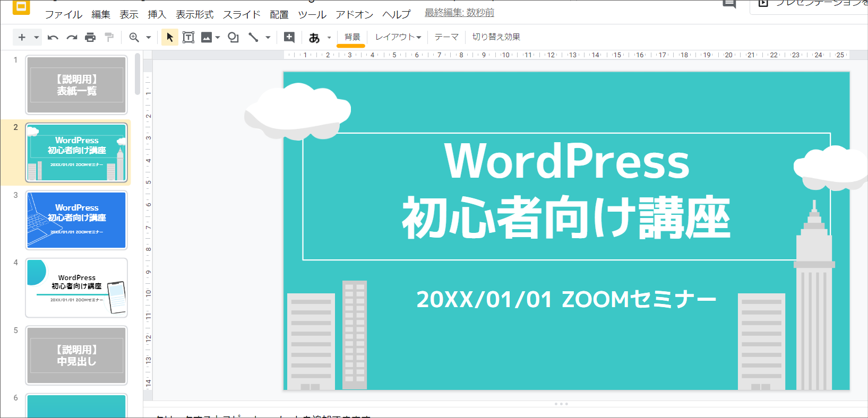Click the slide panel scrollbar
The image size is (868, 418).
[137, 74]
